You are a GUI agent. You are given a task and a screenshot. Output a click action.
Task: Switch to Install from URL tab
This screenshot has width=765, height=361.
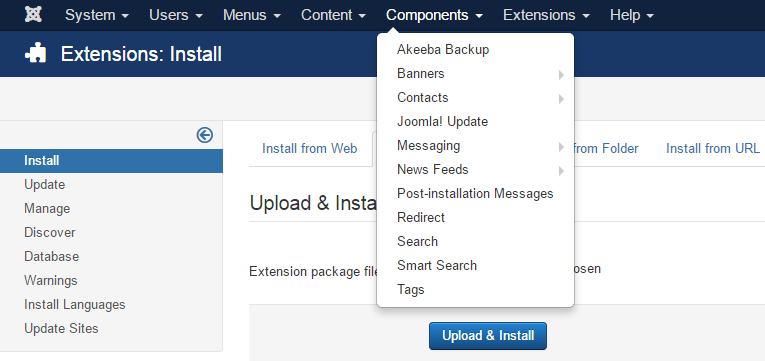pos(713,148)
